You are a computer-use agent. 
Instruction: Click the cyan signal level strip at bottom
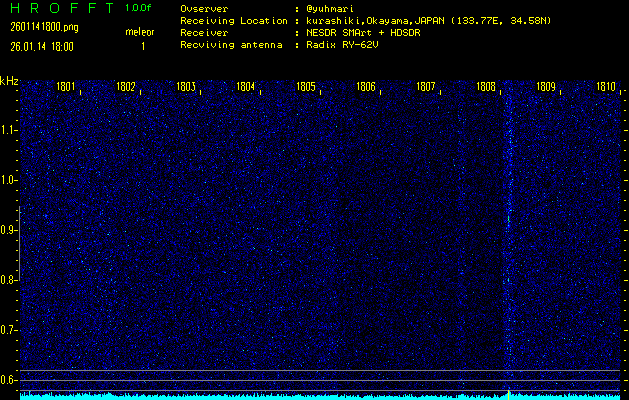pyautogui.click(x=320, y=397)
